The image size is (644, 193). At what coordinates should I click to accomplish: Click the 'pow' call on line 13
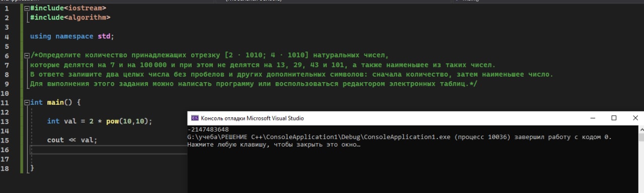pos(112,121)
